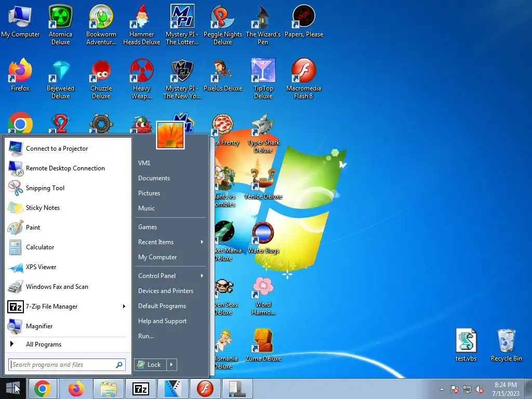The height and width of the screenshot is (399, 532).
Task: Open Heavy Weapon desktop shortcut
Action: click(x=141, y=79)
